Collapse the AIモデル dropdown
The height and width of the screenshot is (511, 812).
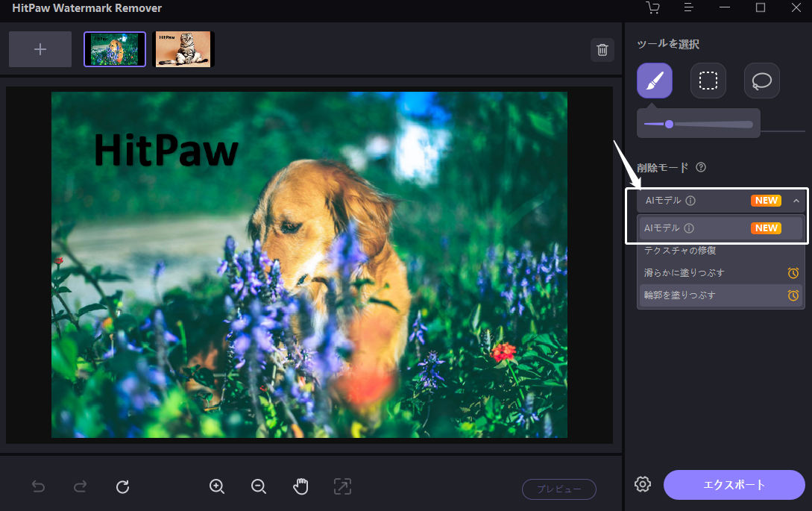click(720, 201)
